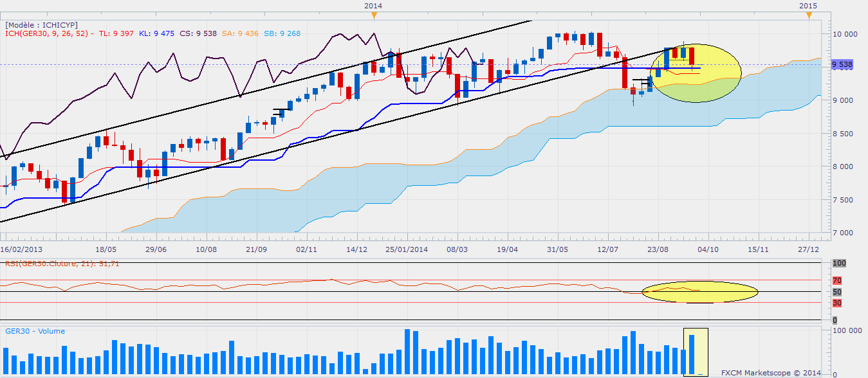Click the SA: 9 436 value
This screenshot has height=378, width=868.
241,33
